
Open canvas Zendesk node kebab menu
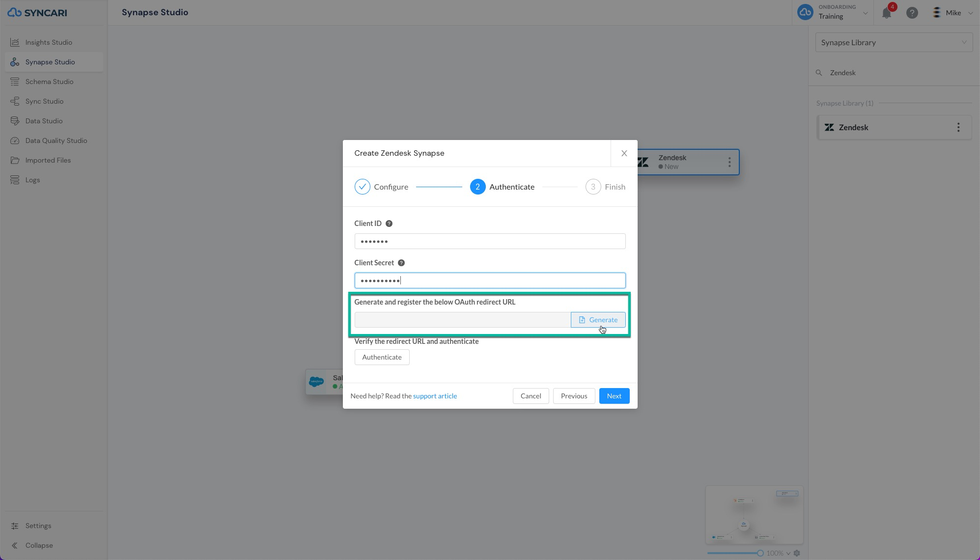pos(729,162)
